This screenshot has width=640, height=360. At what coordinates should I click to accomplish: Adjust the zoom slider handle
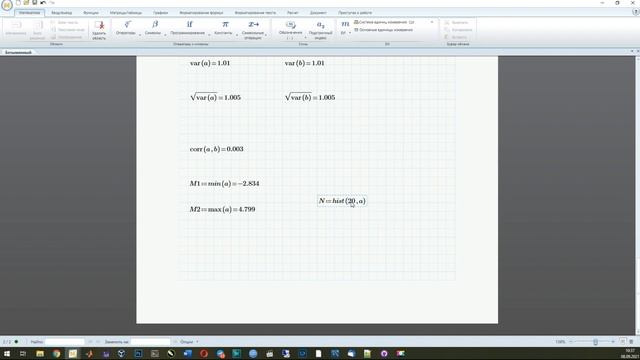595,342
